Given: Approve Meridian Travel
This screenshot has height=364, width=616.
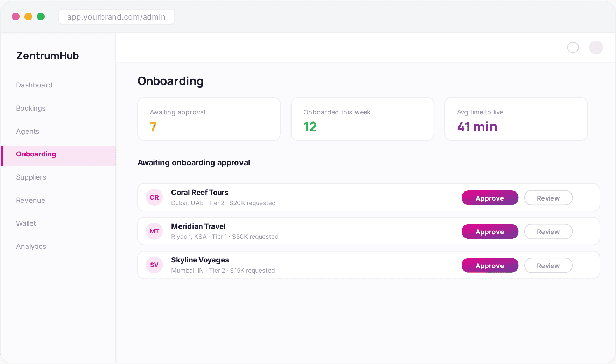Looking at the screenshot, I should 490,231.
